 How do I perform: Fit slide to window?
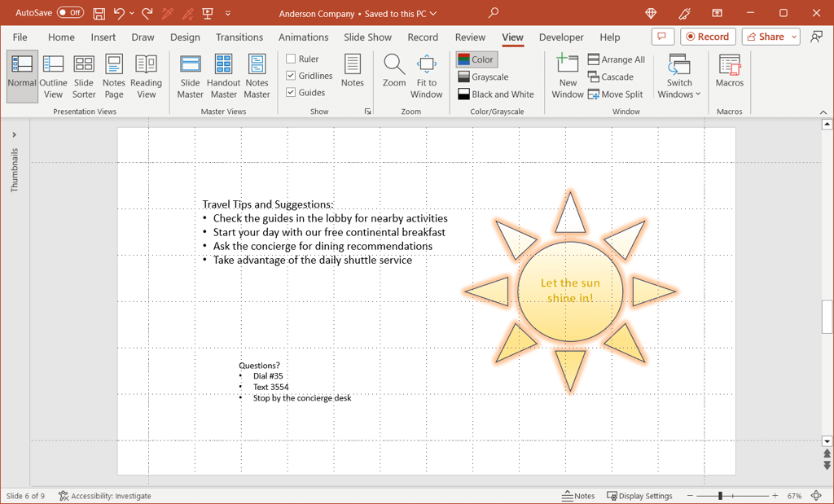[x=426, y=77]
